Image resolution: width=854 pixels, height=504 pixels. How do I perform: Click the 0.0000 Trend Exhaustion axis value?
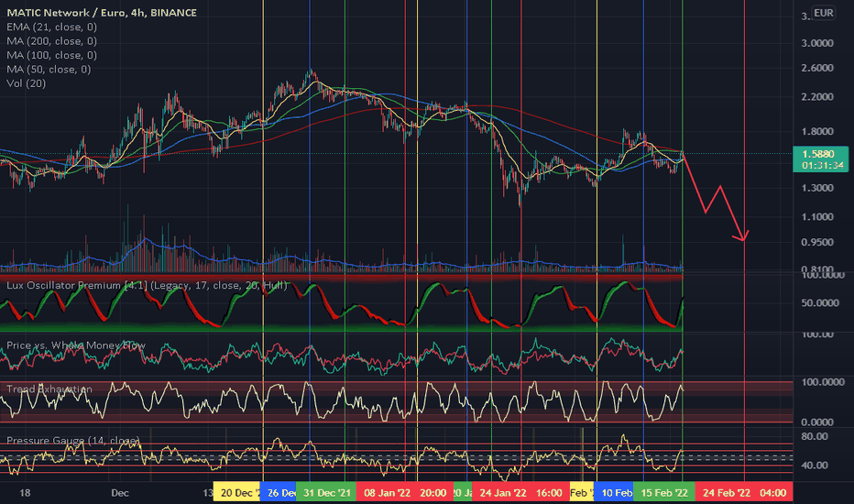[817, 422]
